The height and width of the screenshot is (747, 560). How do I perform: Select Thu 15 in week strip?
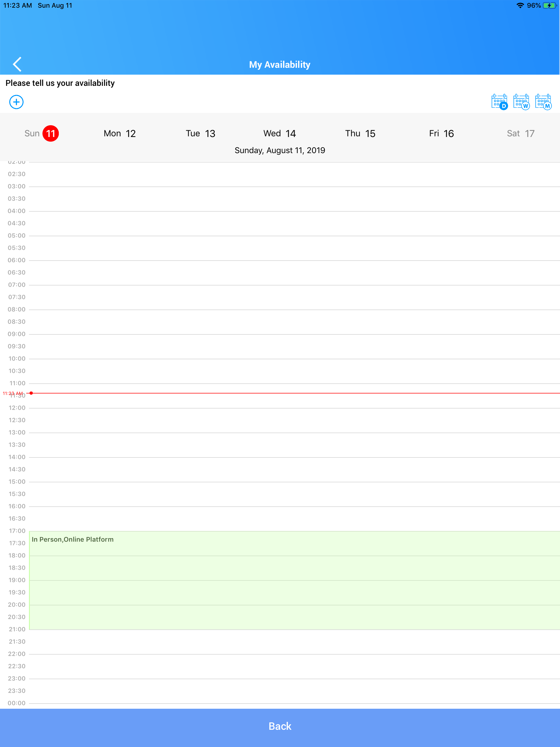pyautogui.click(x=360, y=133)
